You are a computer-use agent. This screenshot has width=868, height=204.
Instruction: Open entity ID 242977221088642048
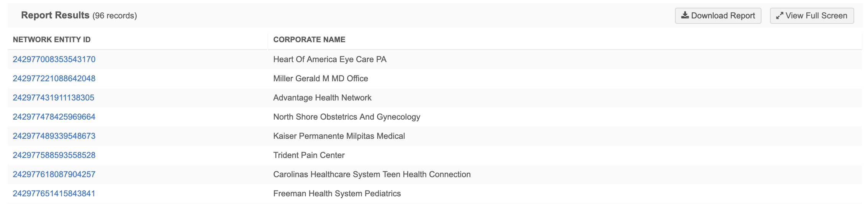[x=54, y=79]
